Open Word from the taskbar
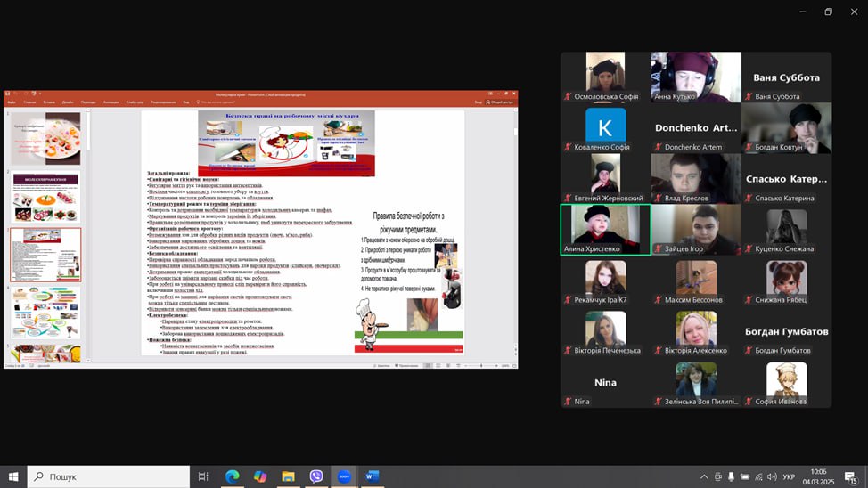 (372, 476)
